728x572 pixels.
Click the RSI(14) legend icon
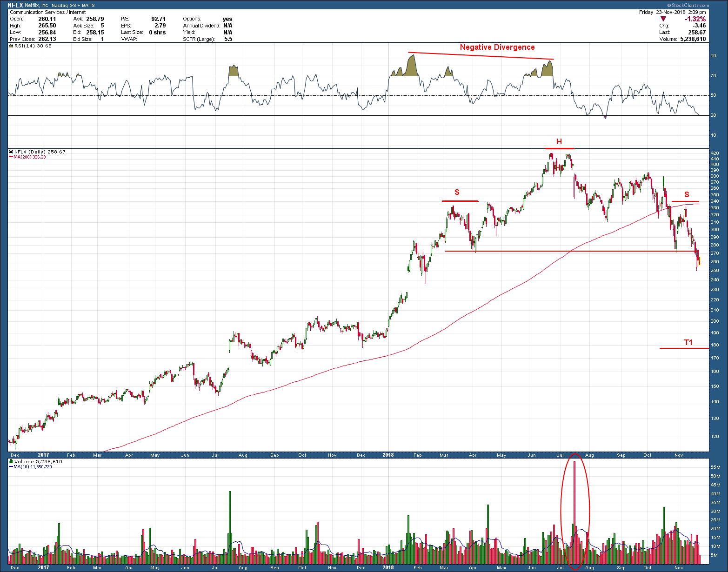[11, 46]
